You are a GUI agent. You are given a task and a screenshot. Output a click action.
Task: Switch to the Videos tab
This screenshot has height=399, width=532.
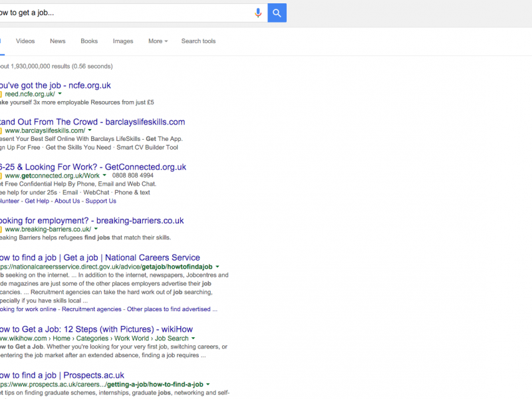coord(25,41)
